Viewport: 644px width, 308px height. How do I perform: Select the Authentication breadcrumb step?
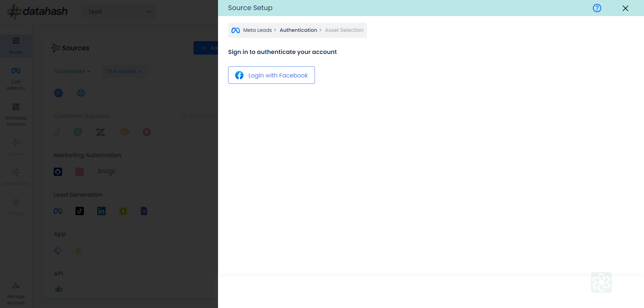point(298,30)
